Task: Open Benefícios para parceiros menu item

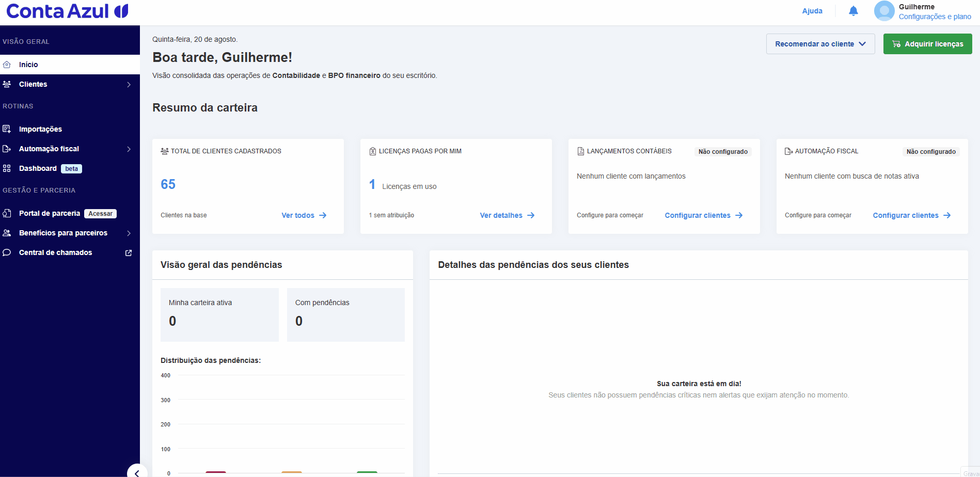Action: click(x=70, y=233)
